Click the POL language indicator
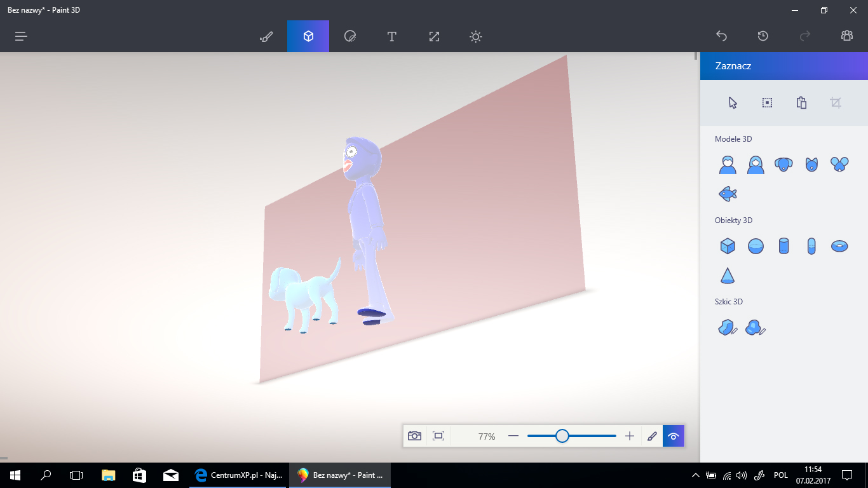The height and width of the screenshot is (488, 868). pos(781,475)
